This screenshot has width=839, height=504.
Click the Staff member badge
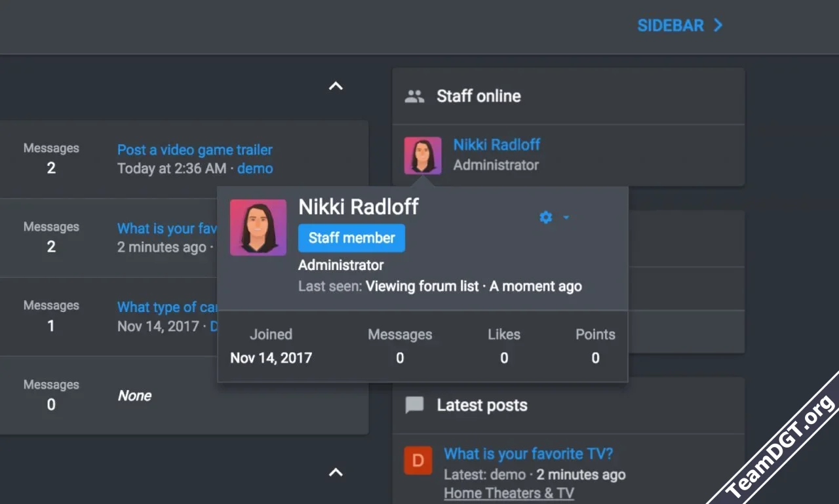351,238
